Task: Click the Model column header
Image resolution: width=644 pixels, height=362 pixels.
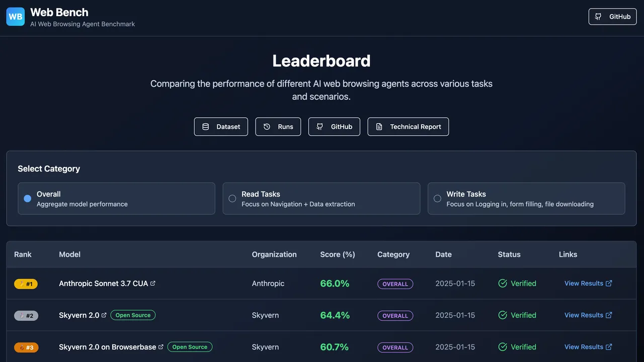Action: tap(69, 254)
